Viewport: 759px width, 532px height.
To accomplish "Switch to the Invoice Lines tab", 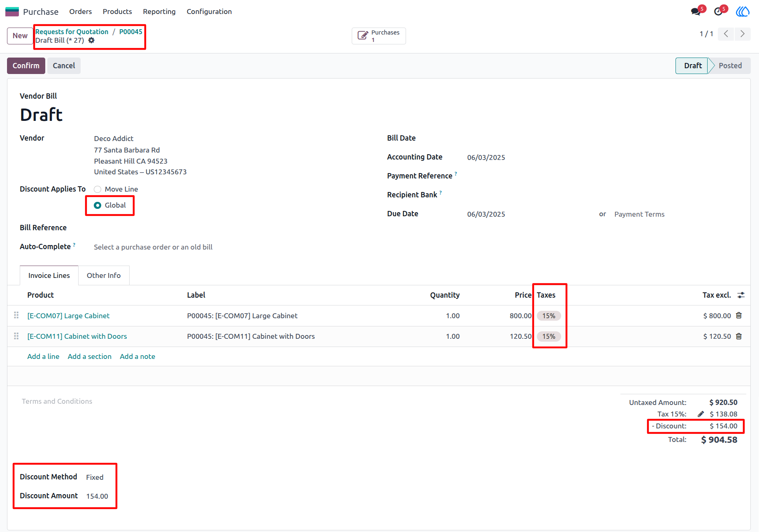I will click(49, 275).
